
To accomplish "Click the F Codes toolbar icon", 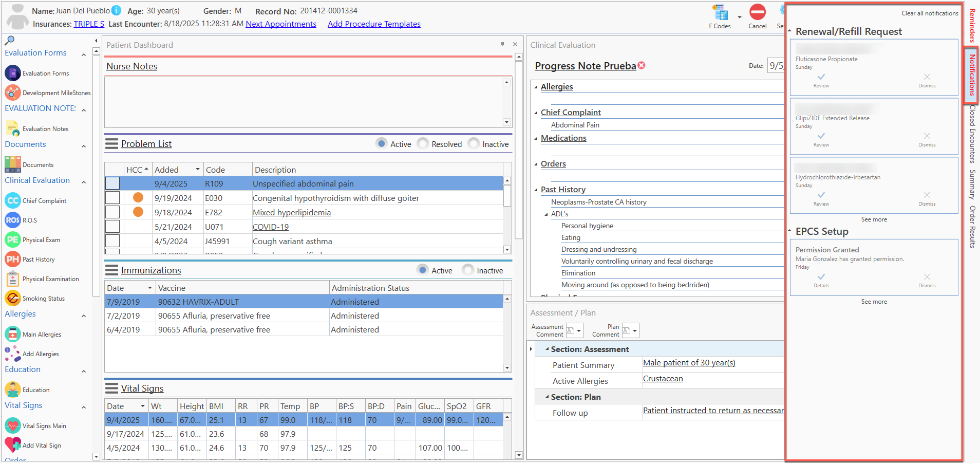I will (720, 13).
